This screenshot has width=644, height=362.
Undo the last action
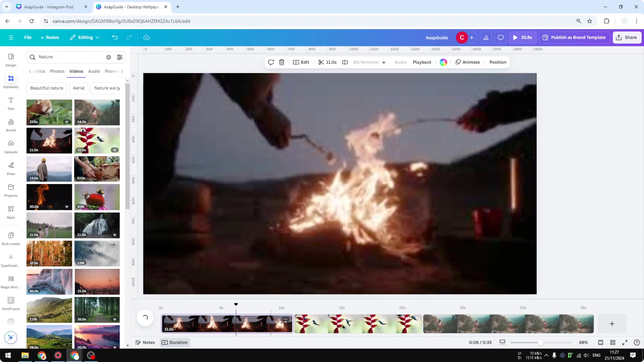(x=115, y=37)
